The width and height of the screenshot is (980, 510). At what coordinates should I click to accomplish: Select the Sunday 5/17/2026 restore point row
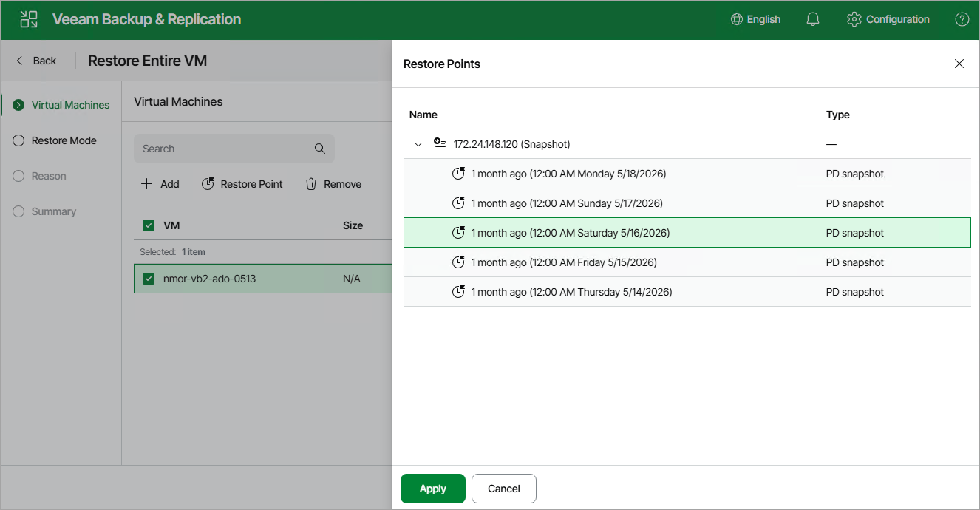(687, 203)
